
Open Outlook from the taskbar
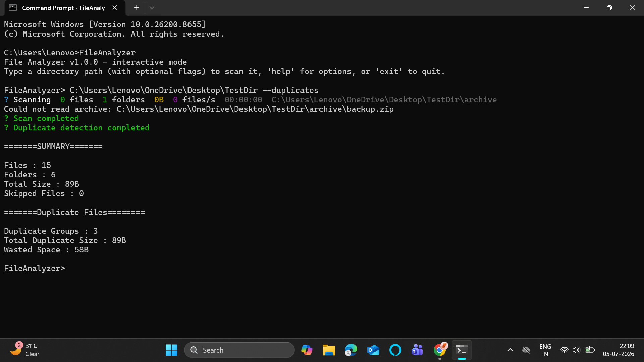tap(373, 350)
